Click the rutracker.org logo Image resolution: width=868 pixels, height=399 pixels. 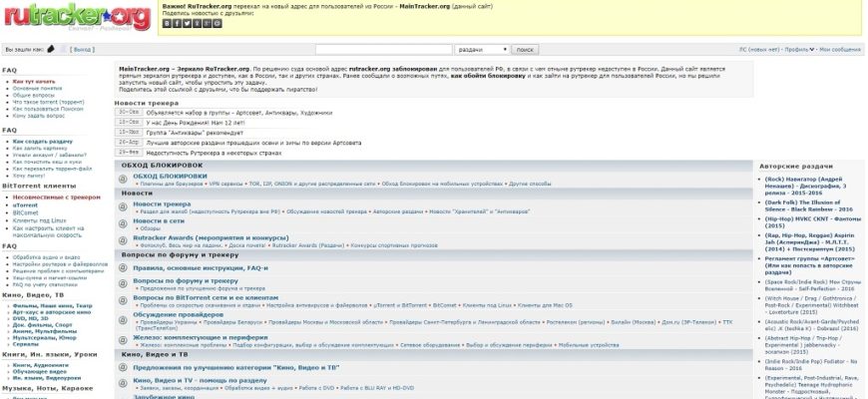click(x=78, y=17)
